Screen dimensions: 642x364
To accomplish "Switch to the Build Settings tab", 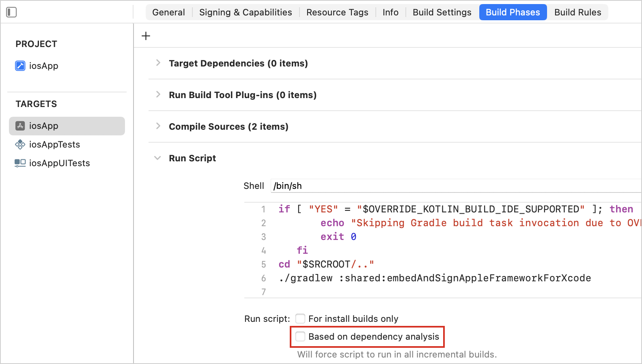I will click(442, 12).
